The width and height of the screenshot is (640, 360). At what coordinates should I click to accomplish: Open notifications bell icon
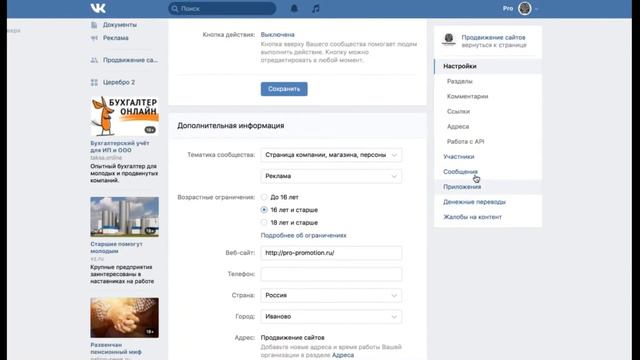[x=294, y=8]
